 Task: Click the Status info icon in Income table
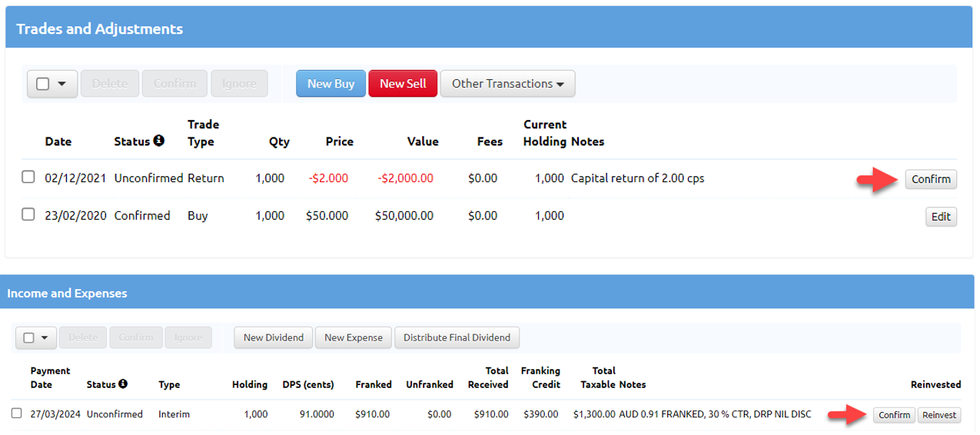coord(123,384)
